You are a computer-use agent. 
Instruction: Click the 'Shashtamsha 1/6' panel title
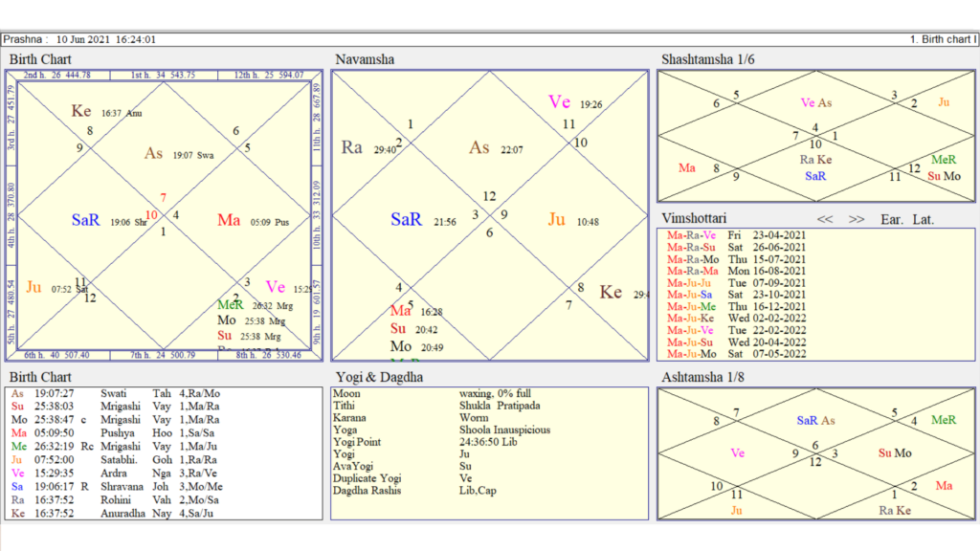[x=707, y=59]
